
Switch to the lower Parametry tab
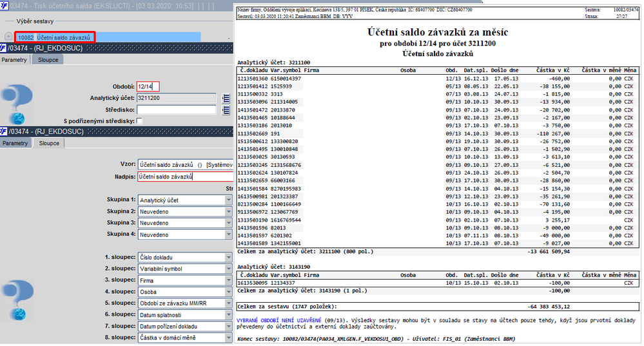[15, 143]
